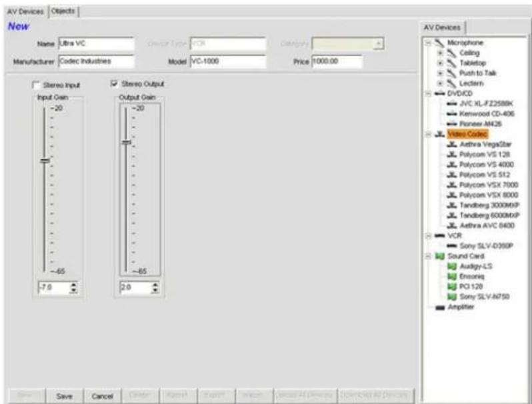The height and width of the screenshot is (404, 532).
Task: Click the Video Codec category icon
Action: 440,134
